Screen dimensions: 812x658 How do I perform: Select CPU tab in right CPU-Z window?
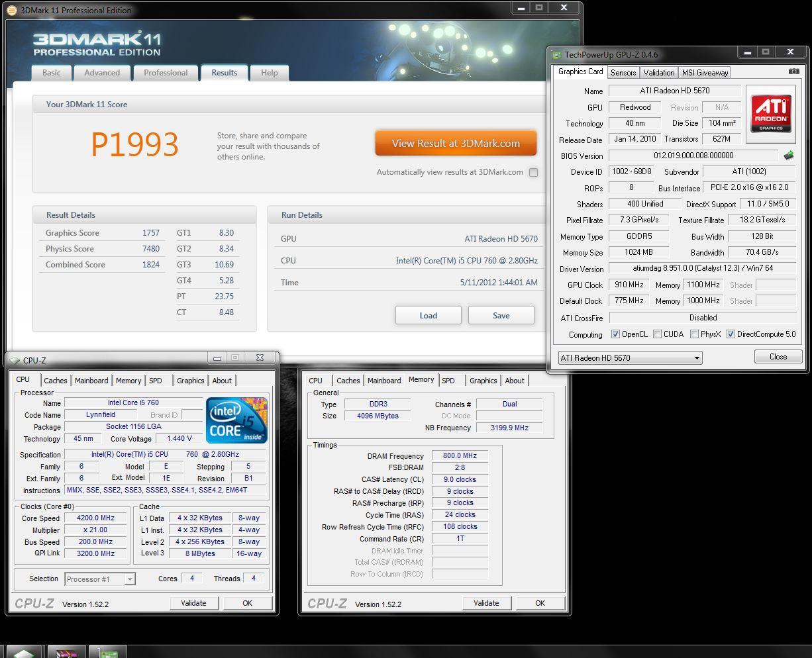[316, 381]
